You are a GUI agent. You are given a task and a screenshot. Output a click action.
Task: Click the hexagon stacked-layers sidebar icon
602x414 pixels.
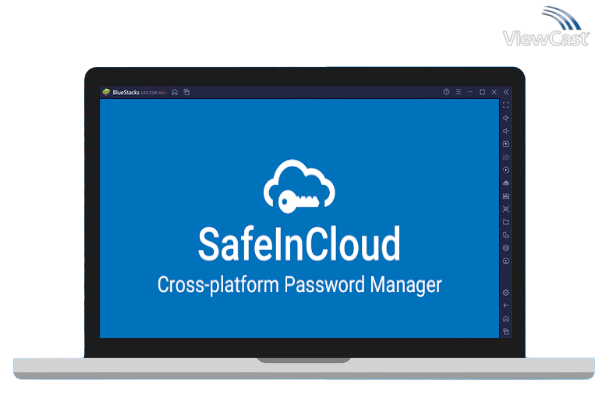tap(506, 248)
